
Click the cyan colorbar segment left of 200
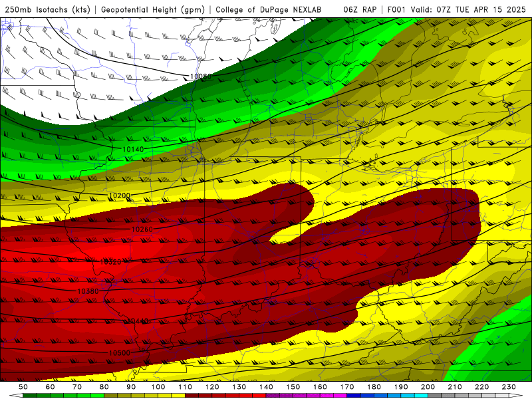pyautogui.click(x=421, y=396)
